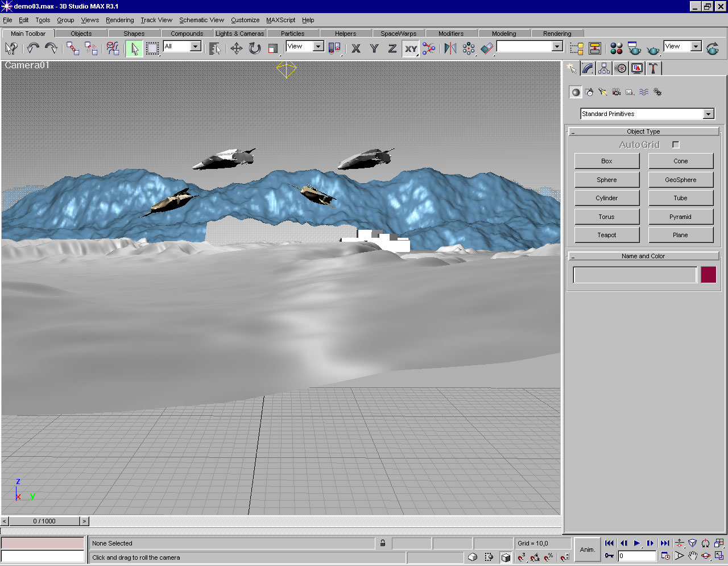Expand the All selection filter dropdown
The width and height of the screenshot is (728, 566).
click(196, 46)
